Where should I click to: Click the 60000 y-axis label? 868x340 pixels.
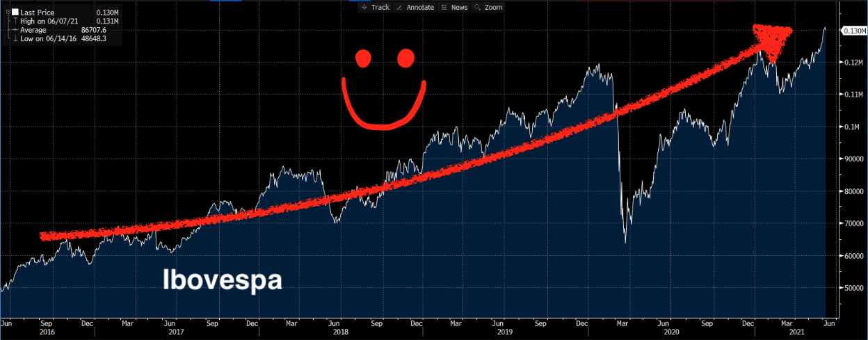853,255
